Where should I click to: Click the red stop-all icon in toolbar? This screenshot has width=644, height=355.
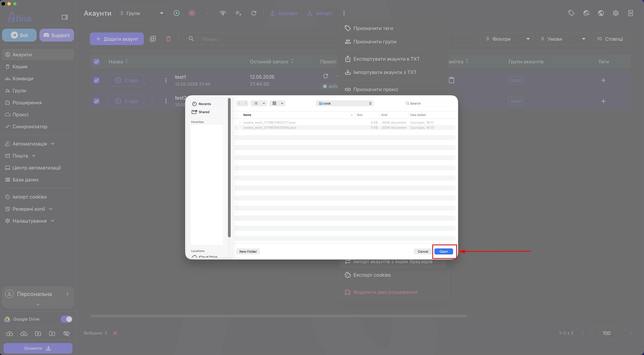pos(192,13)
